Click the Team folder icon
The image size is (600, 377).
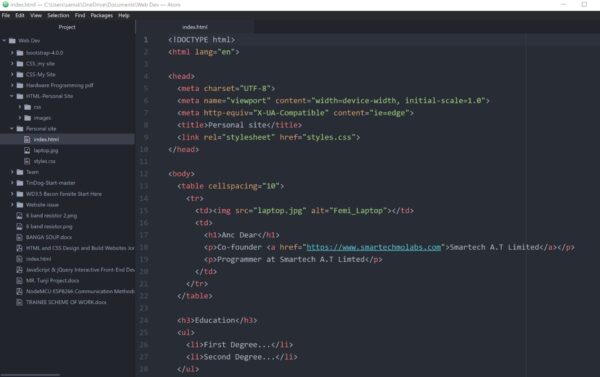[20, 172]
